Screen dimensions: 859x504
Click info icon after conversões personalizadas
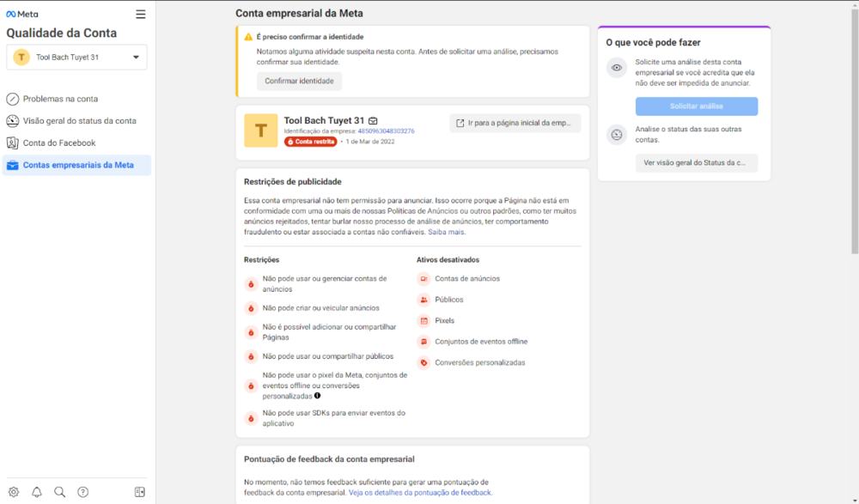point(317,396)
